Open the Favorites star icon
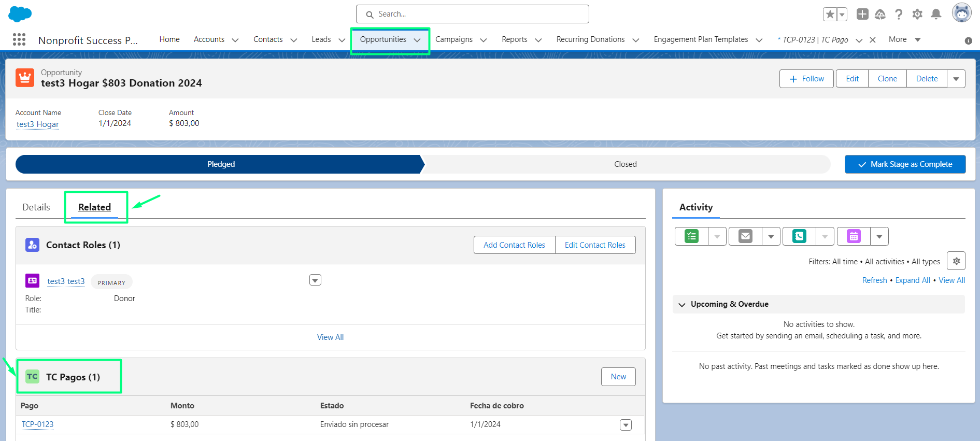 [830, 15]
